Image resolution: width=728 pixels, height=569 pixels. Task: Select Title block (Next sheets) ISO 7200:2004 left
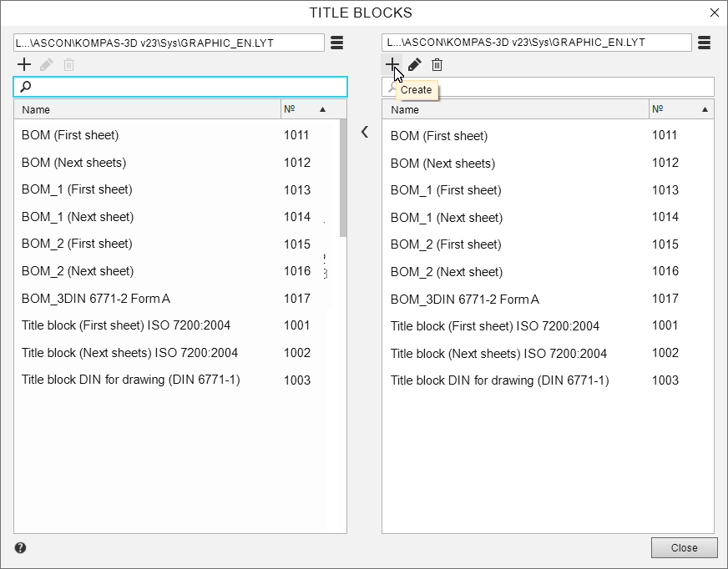click(x=130, y=353)
